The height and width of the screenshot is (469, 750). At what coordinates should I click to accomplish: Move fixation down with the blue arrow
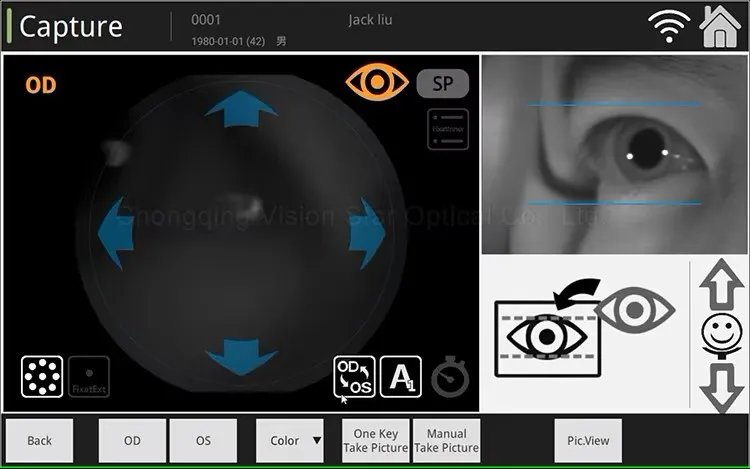(241, 356)
